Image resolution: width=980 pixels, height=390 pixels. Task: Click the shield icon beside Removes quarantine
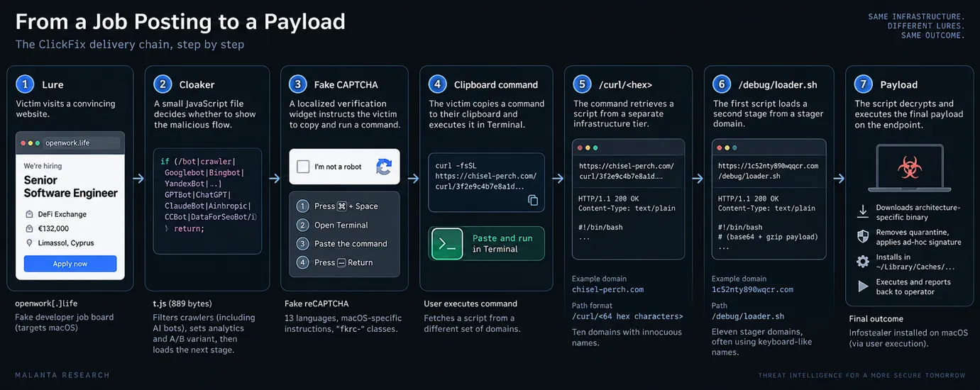pos(863,237)
